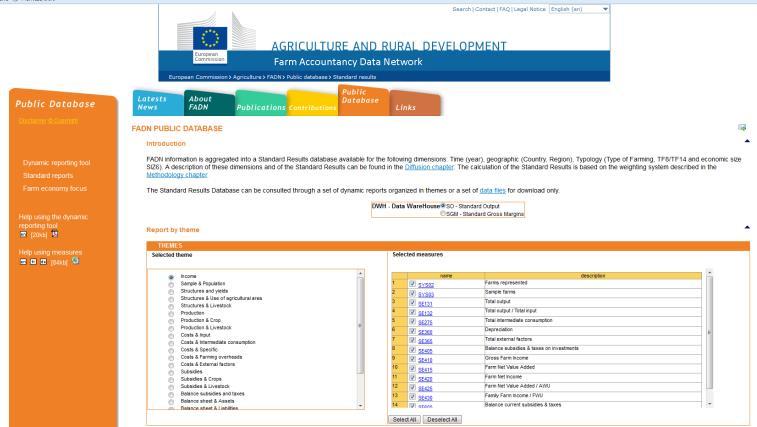The image size is (757, 427).
Task: Themes list scrollbar up arrow
Action: click(x=360, y=274)
